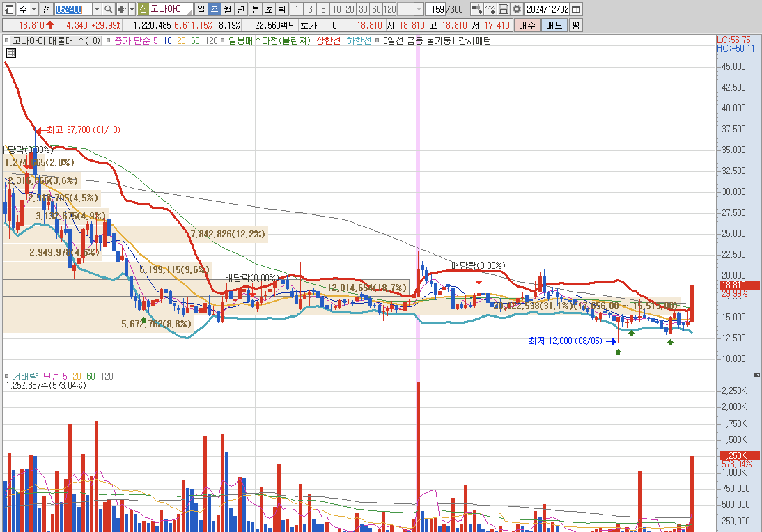Screen dimensions: 762x532
Task: Open the dropdown arrow next to 주
Action: [x=34, y=9]
